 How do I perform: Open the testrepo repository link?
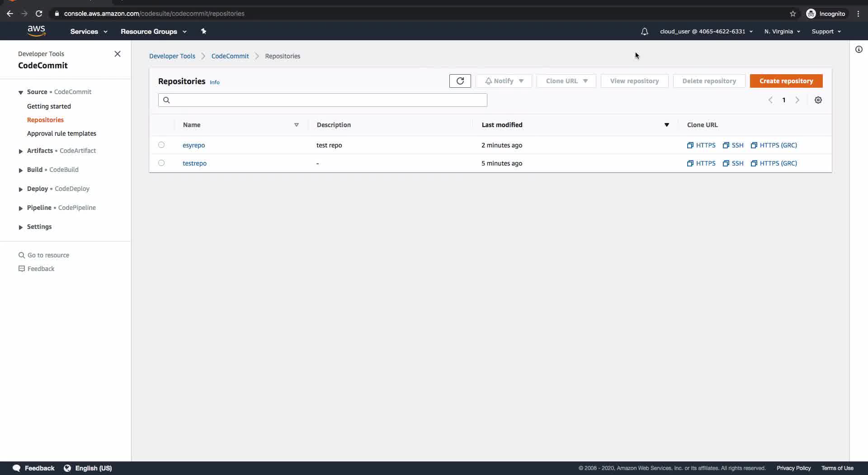194,163
